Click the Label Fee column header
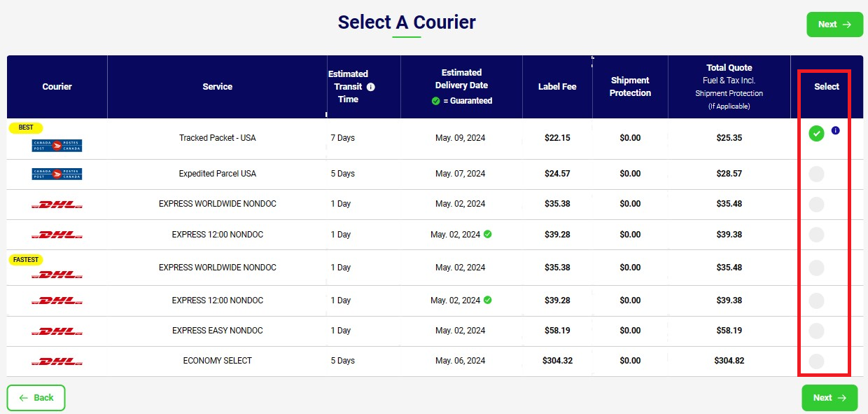This screenshot has width=868, height=414. click(557, 87)
